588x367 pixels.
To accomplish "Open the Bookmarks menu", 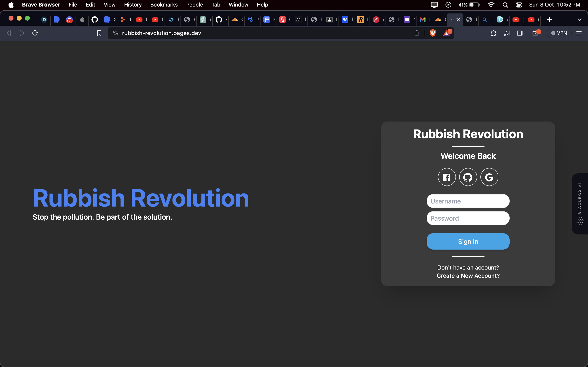I will point(164,5).
